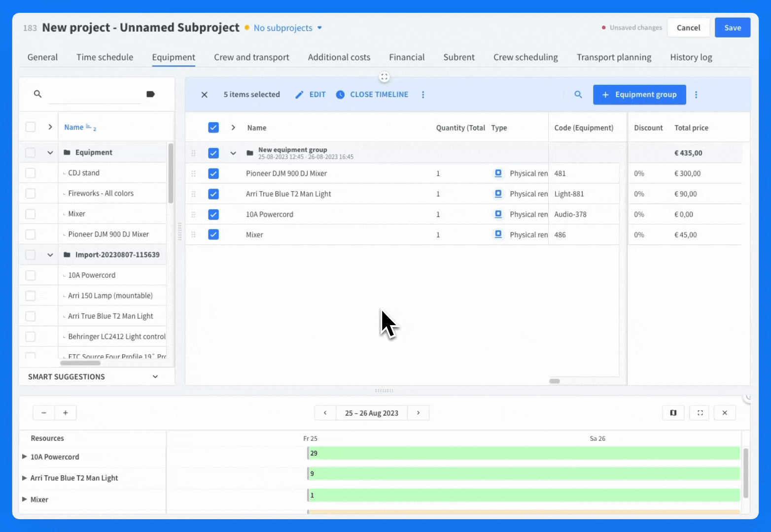Click the 25 – 26 Aug 2023 date button
The width and height of the screenshot is (771, 532).
pyautogui.click(x=372, y=413)
